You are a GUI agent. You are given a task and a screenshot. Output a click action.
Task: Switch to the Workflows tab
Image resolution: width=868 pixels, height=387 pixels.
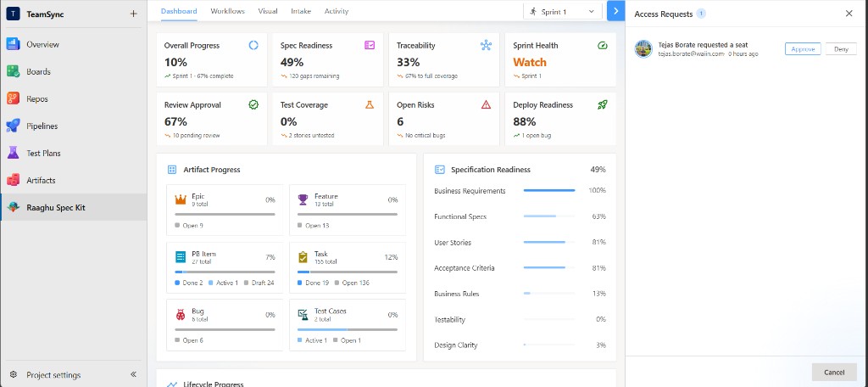[227, 11]
